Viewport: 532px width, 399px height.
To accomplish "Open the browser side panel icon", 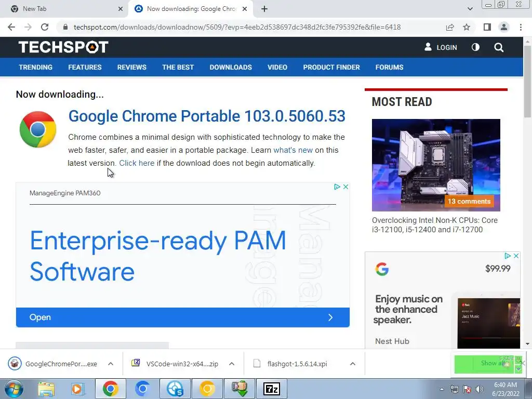I will click(487, 27).
